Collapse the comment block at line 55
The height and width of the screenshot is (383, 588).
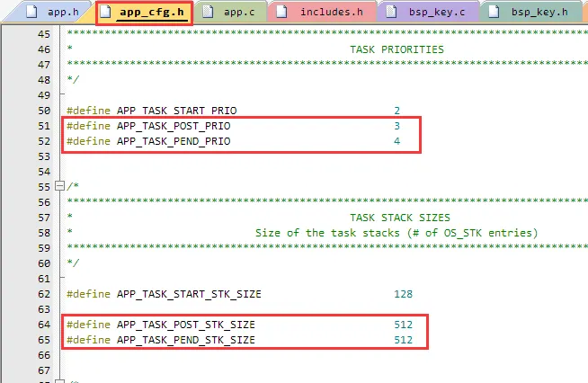point(60,186)
